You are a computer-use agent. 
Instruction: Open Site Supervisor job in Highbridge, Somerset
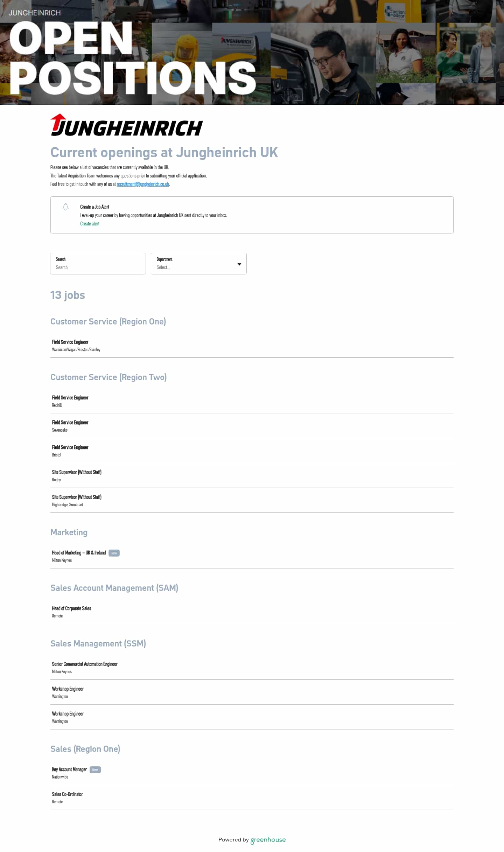(77, 497)
